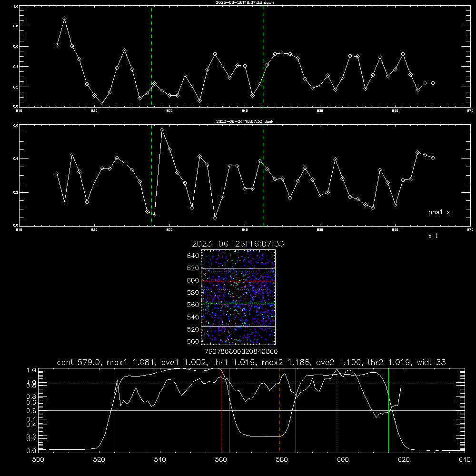Image resolution: width=476 pixels, height=476 pixels.
Task: Click dawn plot's green dashed line near 828
Action: click(x=151, y=57)
